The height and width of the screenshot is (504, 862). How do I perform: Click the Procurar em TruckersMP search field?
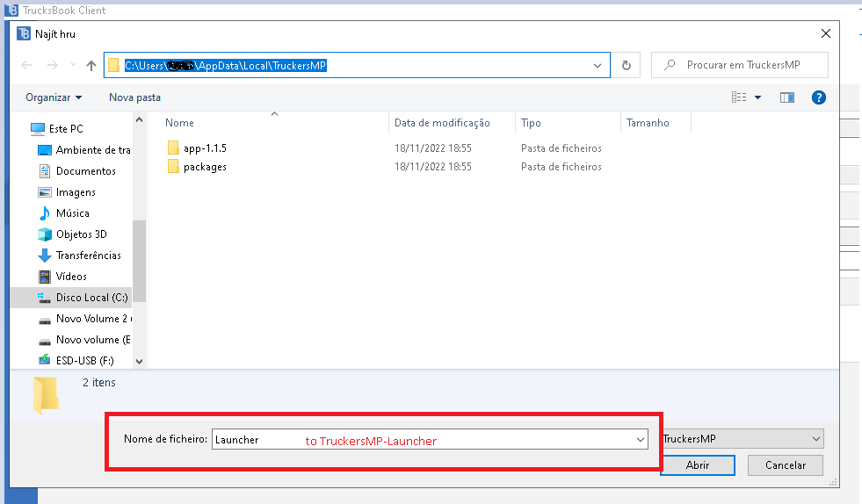[x=749, y=65]
